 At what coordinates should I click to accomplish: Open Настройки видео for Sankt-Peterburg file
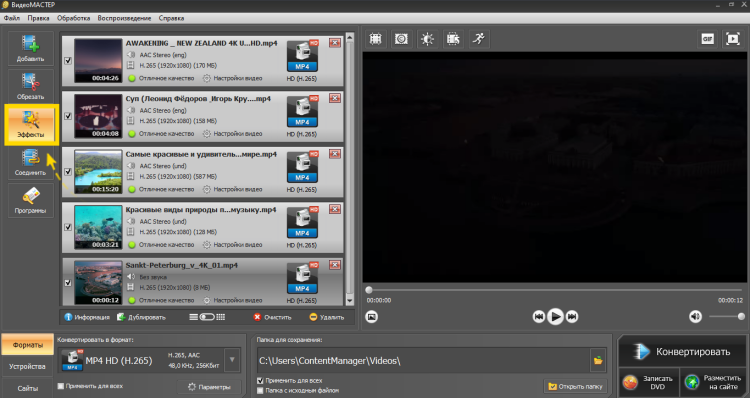[x=233, y=300]
